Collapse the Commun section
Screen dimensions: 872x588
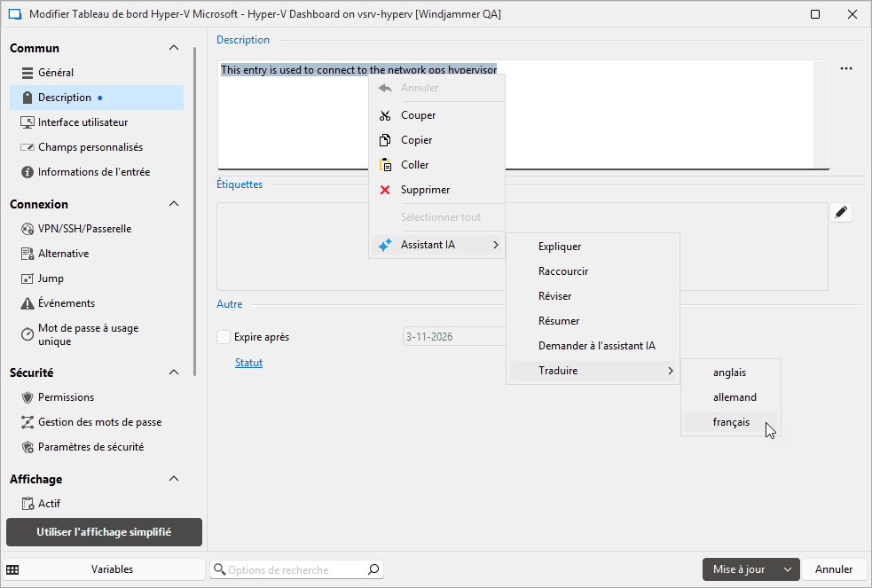tap(174, 48)
